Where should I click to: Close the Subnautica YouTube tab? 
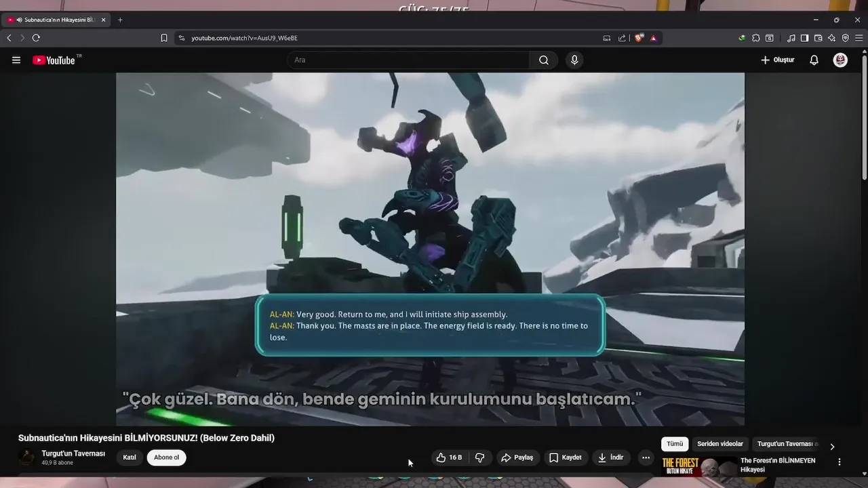(x=104, y=20)
